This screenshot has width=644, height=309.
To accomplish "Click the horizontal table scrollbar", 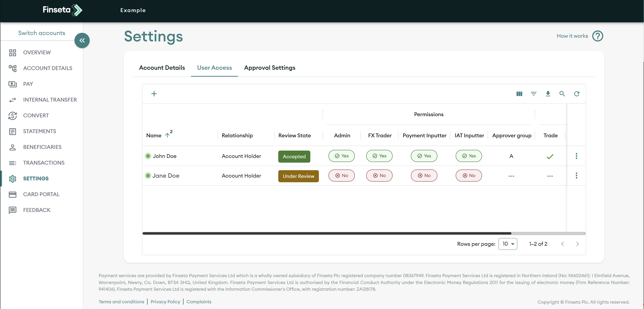I will [x=326, y=233].
